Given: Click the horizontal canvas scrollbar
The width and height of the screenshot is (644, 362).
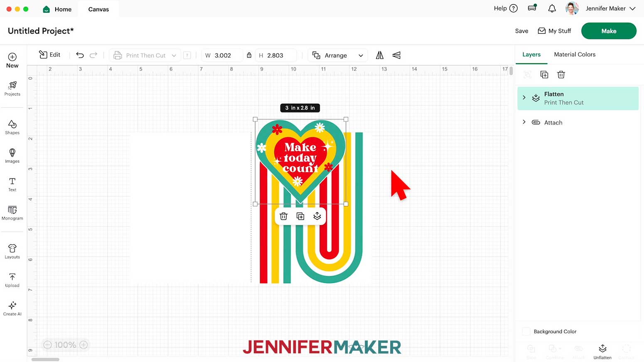Looking at the screenshot, I should (45, 360).
